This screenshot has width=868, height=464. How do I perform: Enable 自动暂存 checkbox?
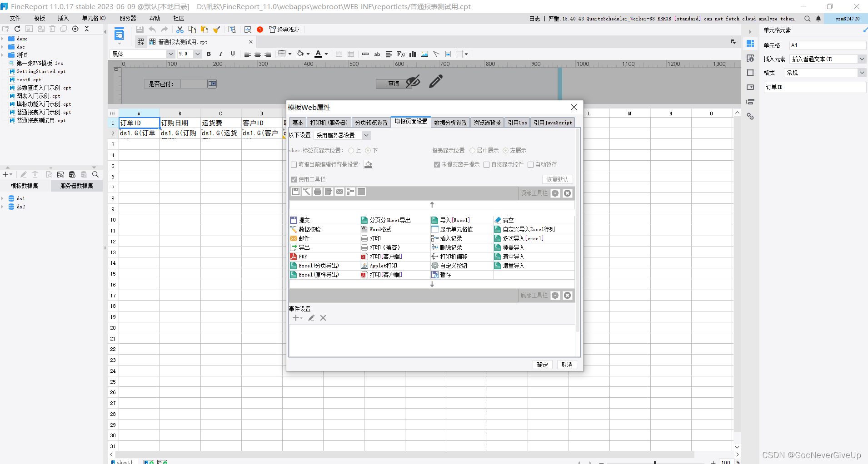(x=530, y=164)
